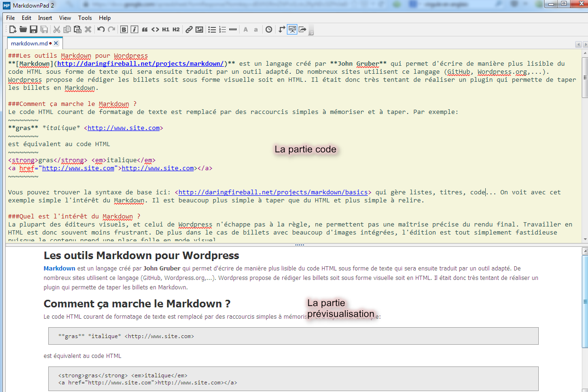
Task: Convert text to lowercase with the small a icon
Action: click(x=256, y=29)
